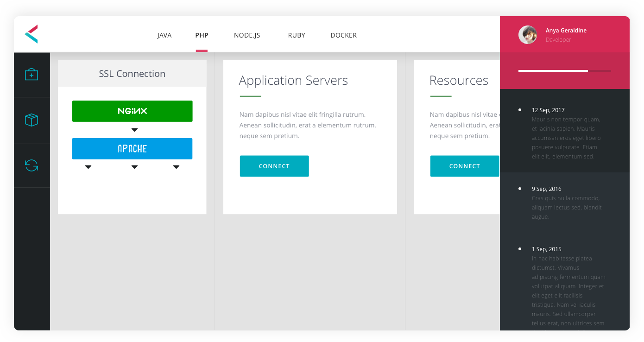Select the 9 Sep, 2016 timeline entry
The height and width of the screenshot is (342, 644).
point(547,189)
